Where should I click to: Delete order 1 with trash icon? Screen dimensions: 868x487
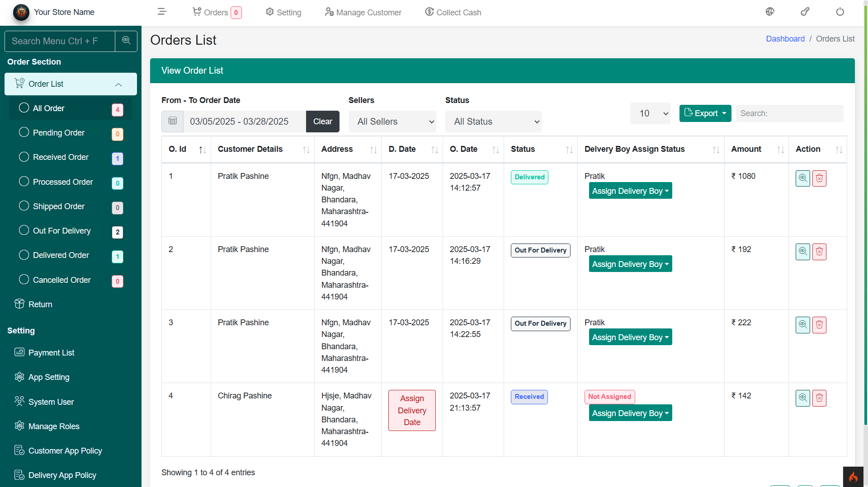819,178
